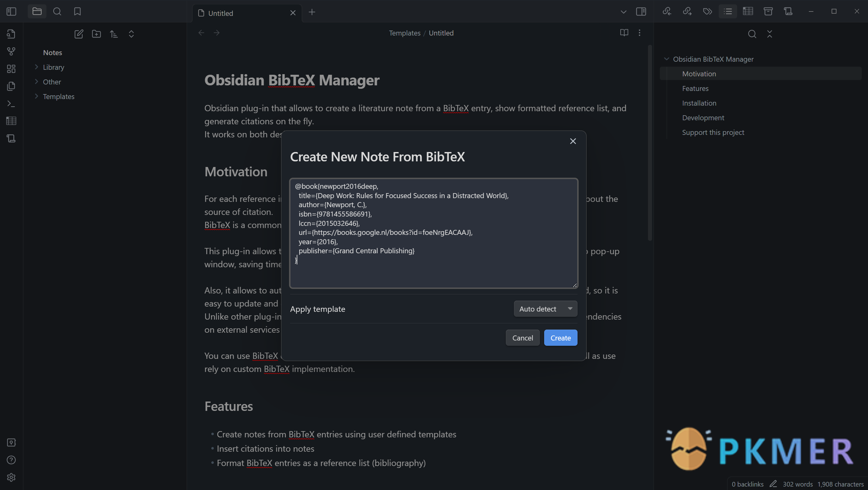
Task: Grab the text area resize handle
Action: click(574, 285)
